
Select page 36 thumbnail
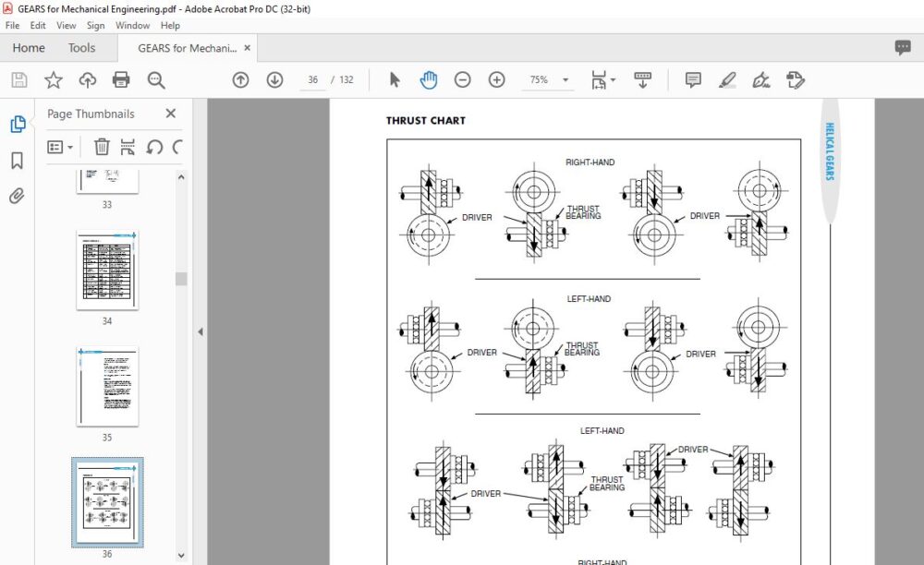click(107, 502)
